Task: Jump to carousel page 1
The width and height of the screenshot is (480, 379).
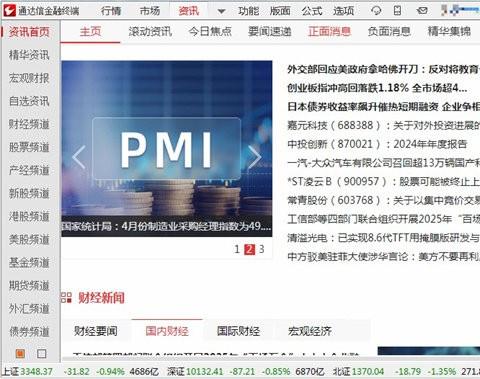Action: 237,249
